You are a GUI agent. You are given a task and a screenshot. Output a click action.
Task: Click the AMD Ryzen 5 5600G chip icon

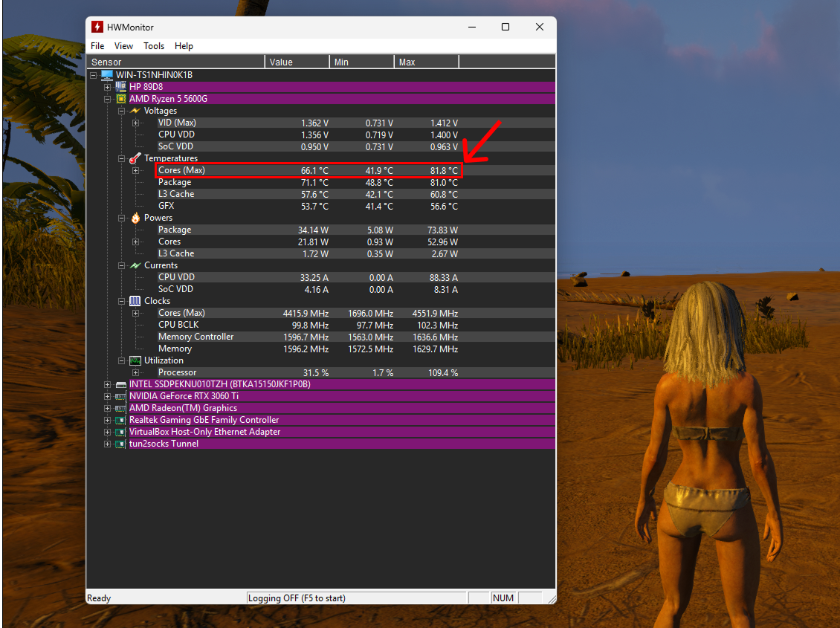coord(121,99)
